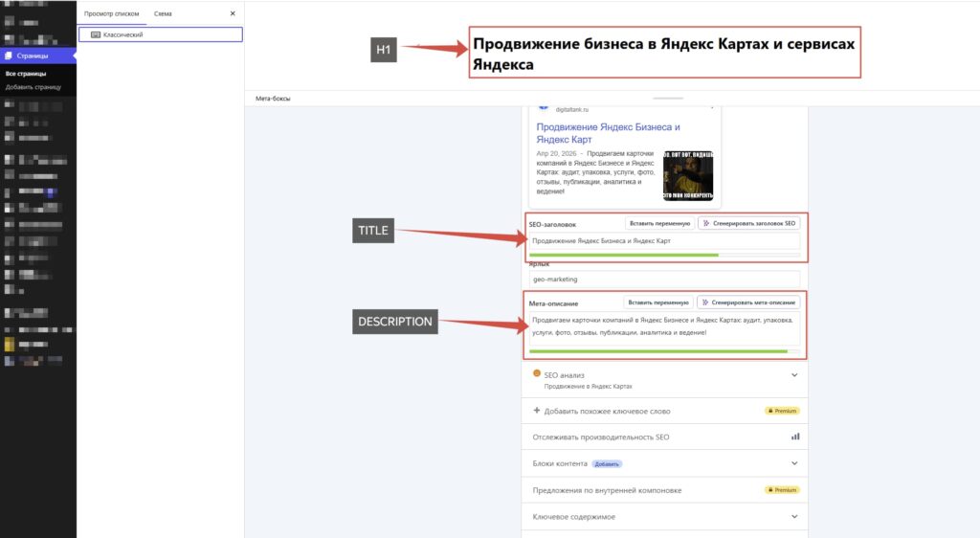
Task: Click the Мета-боксы panel drag handle
Action: pos(667,98)
